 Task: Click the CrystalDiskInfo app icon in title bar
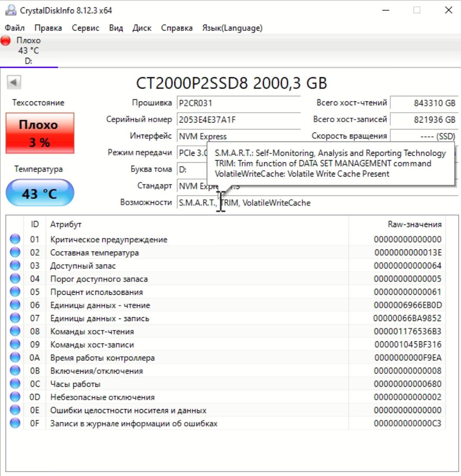pos(11,10)
